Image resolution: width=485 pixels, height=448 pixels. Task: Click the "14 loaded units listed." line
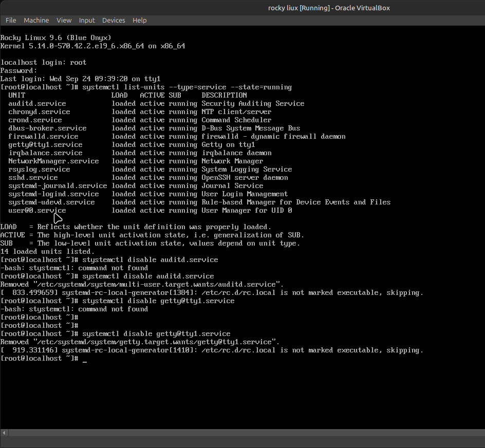47,252
